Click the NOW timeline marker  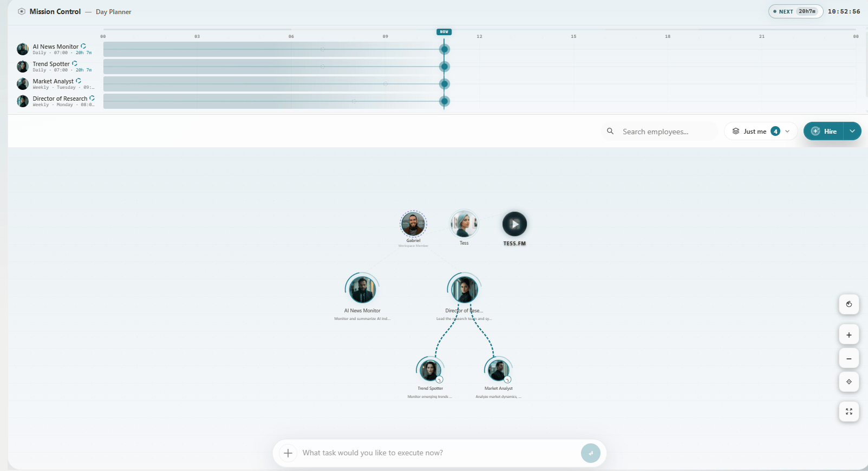[x=444, y=32]
